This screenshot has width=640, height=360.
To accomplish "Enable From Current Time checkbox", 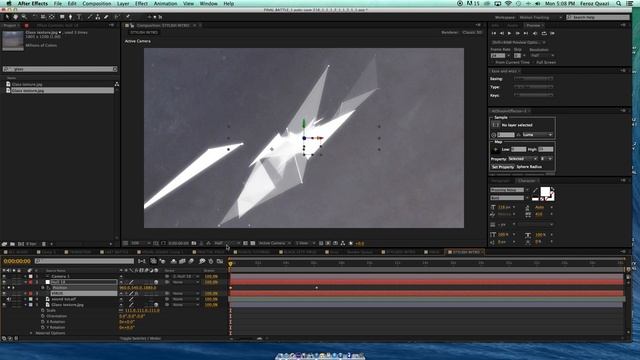I will [x=493, y=62].
